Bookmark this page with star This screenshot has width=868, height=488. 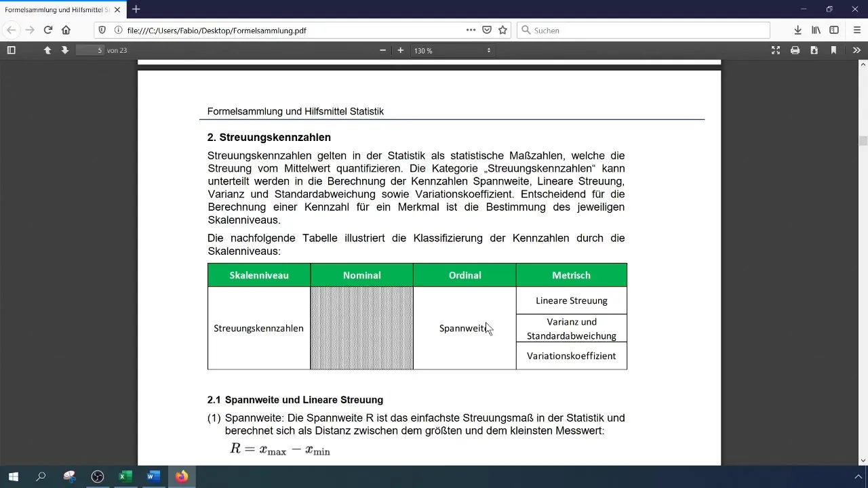(x=502, y=30)
